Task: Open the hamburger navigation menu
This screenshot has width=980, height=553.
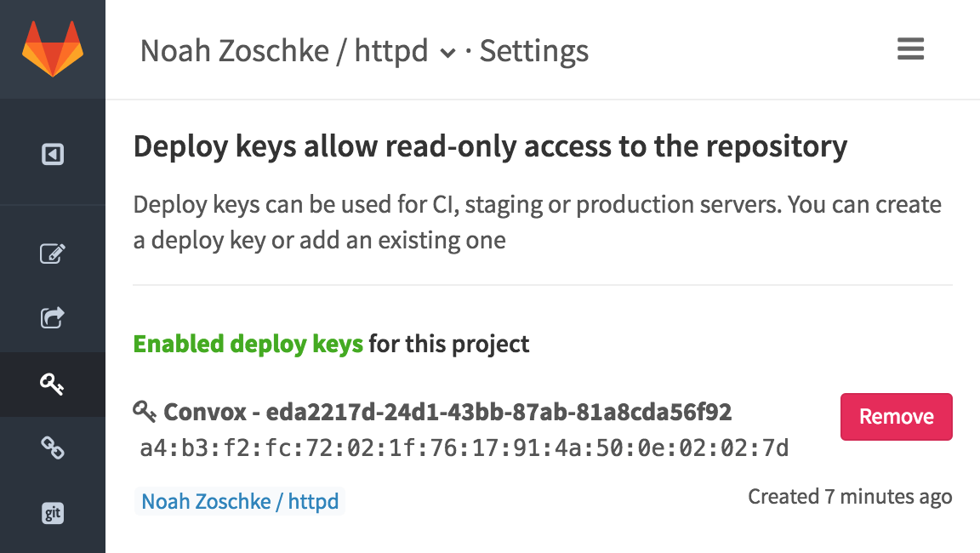Action: (x=910, y=49)
